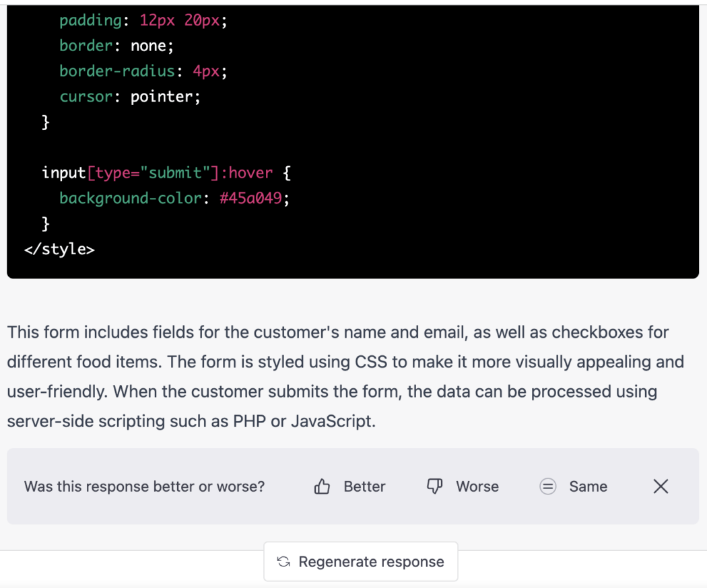Viewport: 707px width, 588px height.
Task: Click the question 'Was this response better or worse?'
Action: [x=145, y=486]
